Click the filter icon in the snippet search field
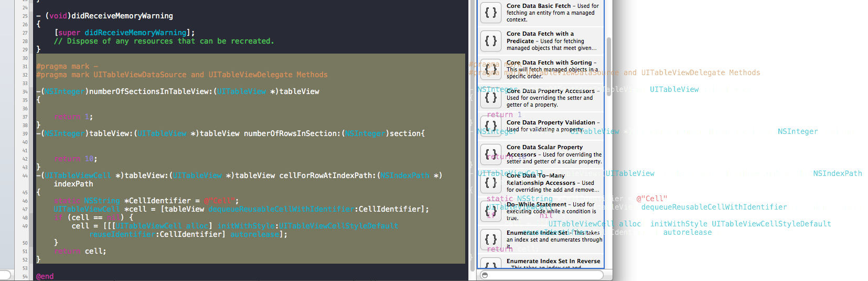The image size is (868, 281). [x=485, y=275]
